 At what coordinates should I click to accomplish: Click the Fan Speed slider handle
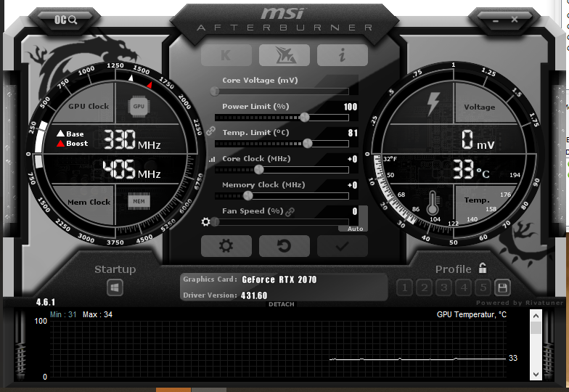[215, 222]
